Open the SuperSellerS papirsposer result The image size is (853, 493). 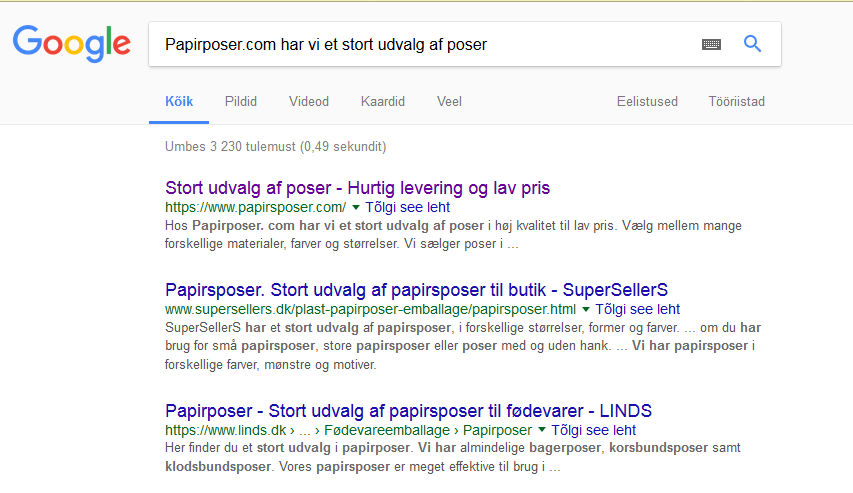point(416,290)
